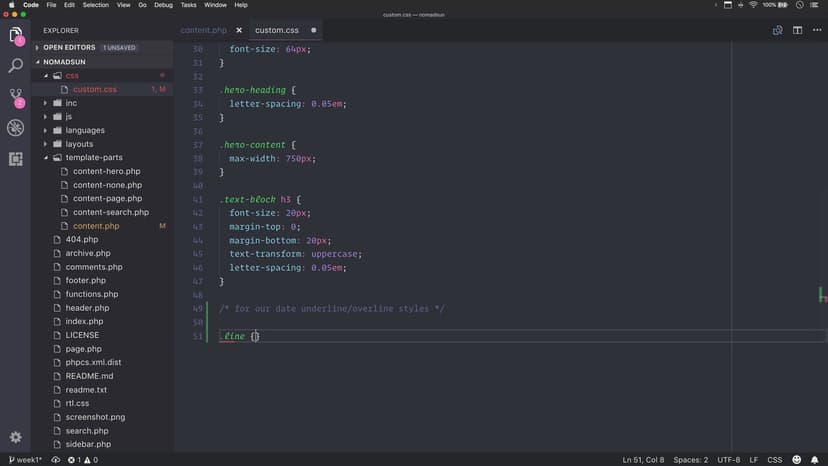The width and height of the screenshot is (828, 466).
Task: Click the week1 git branch indicator
Action: [23, 460]
